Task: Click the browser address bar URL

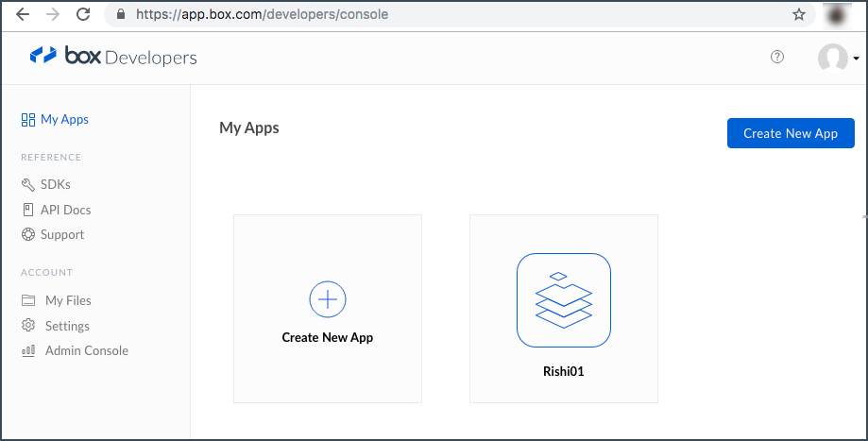Action: (262, 14)
